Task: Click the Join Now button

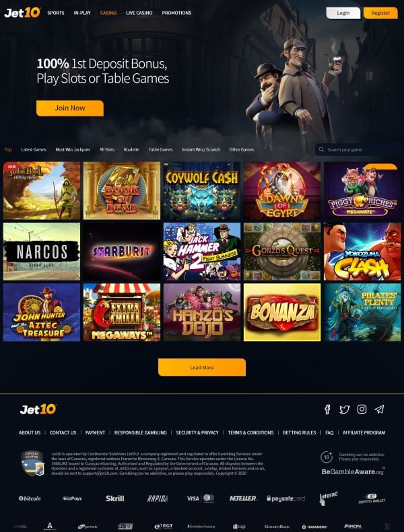Action: 70,108
